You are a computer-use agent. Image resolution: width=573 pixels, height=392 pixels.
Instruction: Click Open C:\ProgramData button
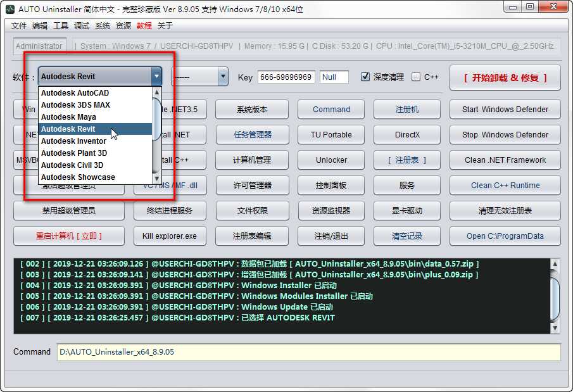click(x=505, y=236)
